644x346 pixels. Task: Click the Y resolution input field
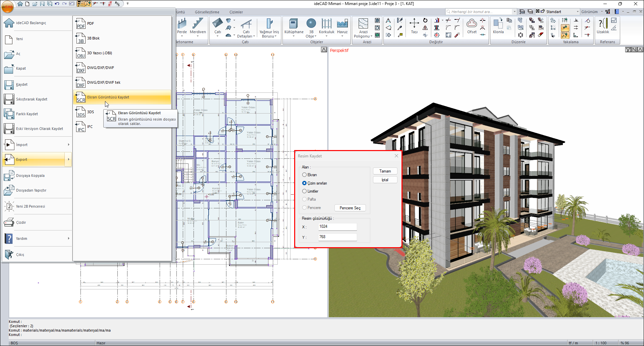(x=337, y=237)
